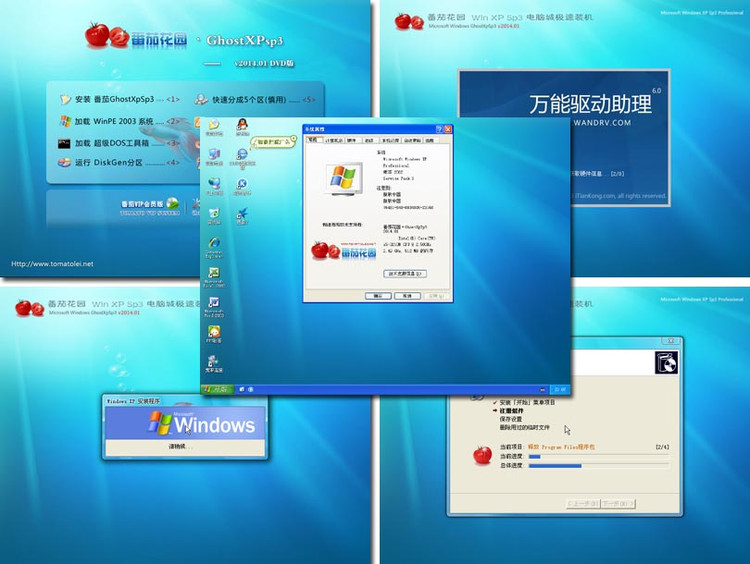Click the 番茄花园 GhostXPsp3 title logo

[184, 37]
